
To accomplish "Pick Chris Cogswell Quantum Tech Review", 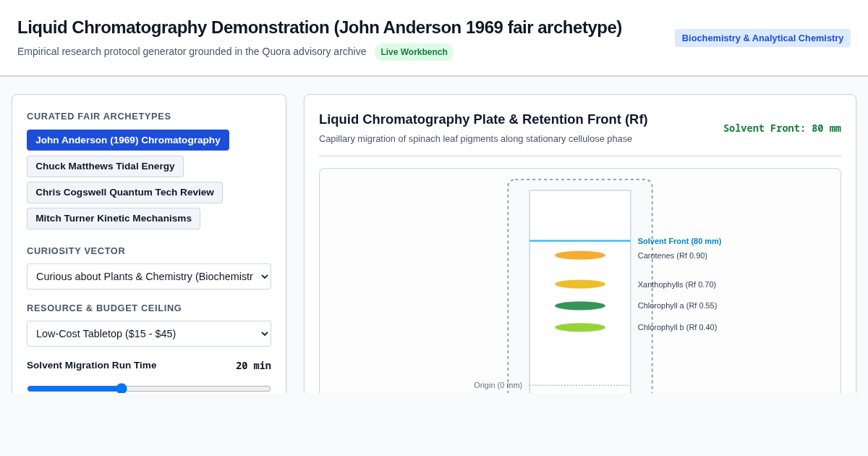I will click(x=124, y=193).
